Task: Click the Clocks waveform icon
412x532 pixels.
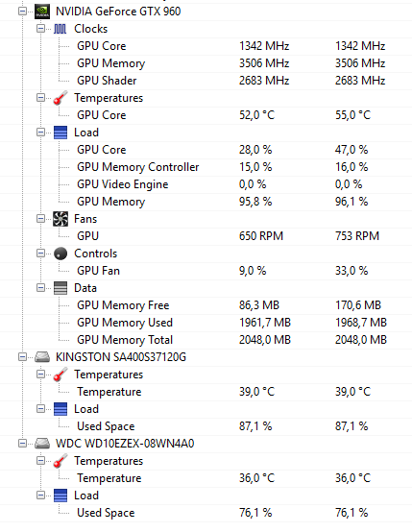Action: [x=61, y=29]
